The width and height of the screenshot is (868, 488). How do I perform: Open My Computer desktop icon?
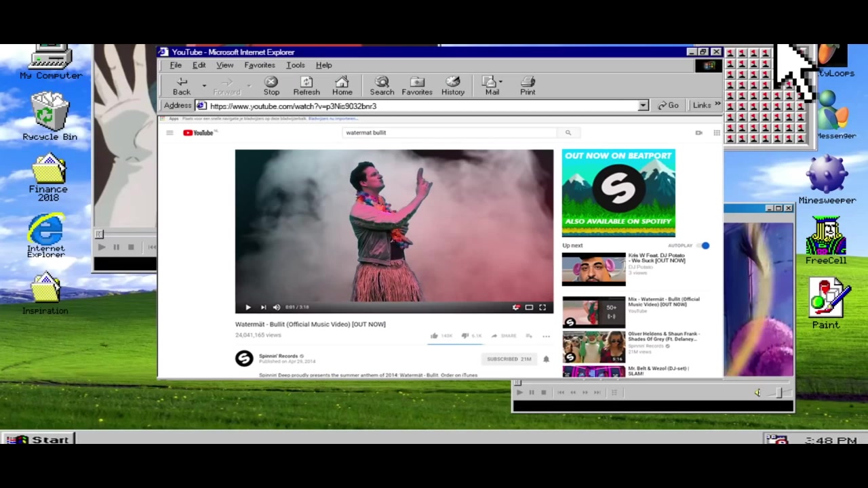(x=51, y=62)
